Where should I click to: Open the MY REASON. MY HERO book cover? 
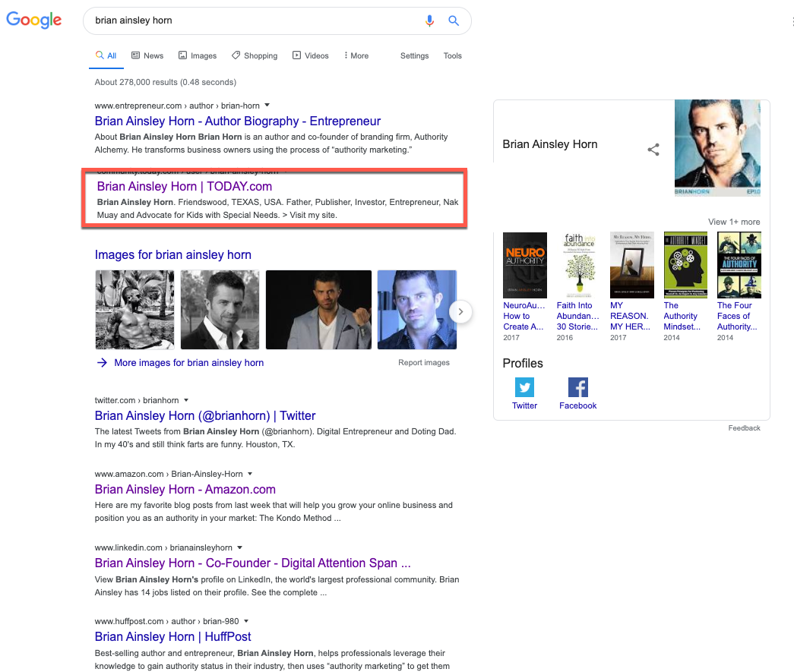tap(632, 265)
